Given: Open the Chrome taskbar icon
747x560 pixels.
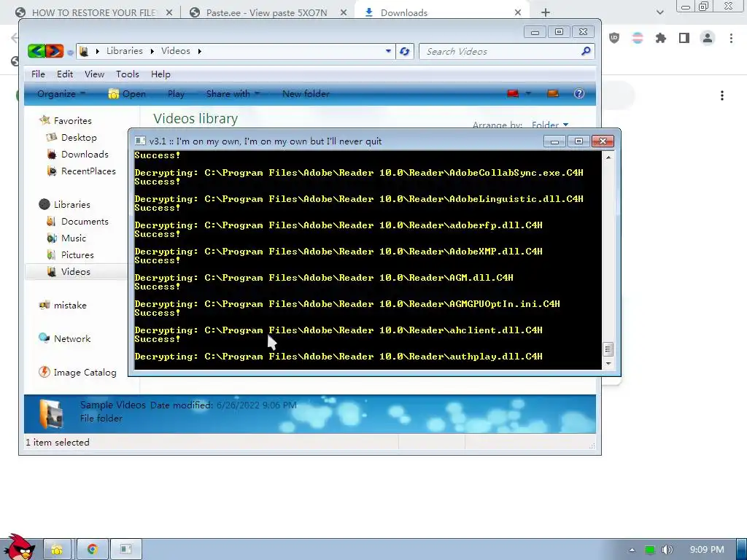Looking at the screenshot, I should 93,549.
